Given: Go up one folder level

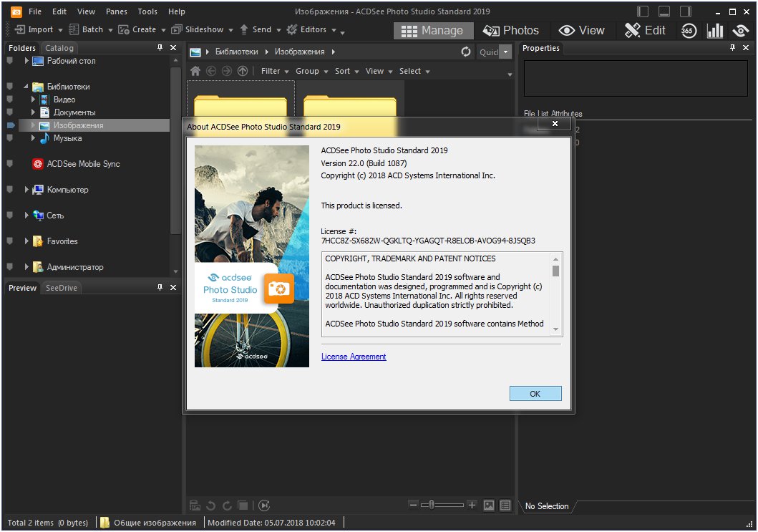Looking at the screenshot, I should [x=243, y=71].
